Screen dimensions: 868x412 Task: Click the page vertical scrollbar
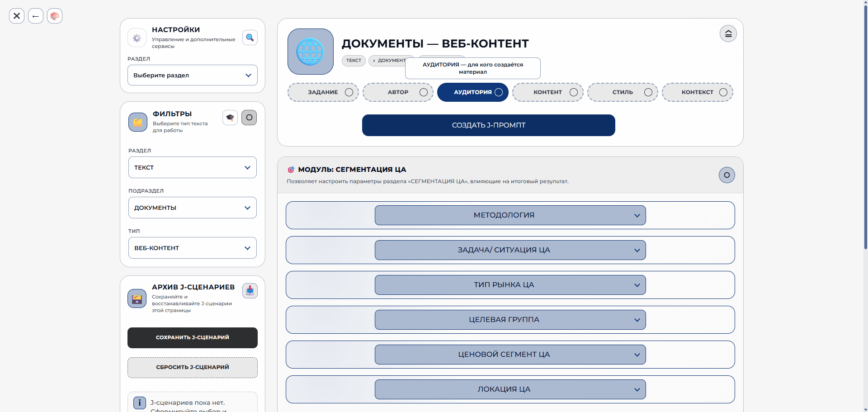tap(865, 127)
